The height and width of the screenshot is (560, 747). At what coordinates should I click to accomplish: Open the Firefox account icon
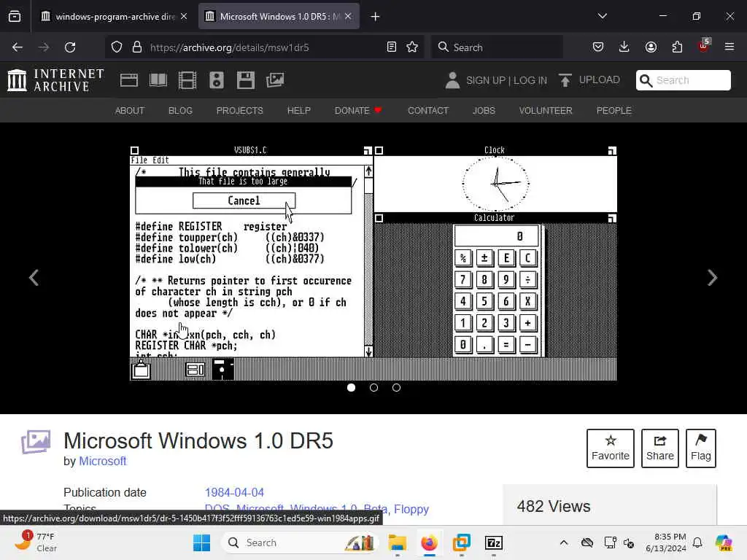point(651,47)
